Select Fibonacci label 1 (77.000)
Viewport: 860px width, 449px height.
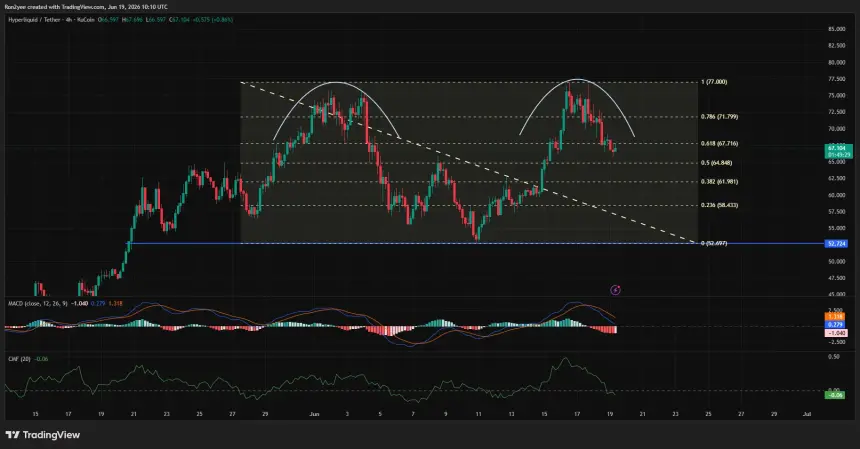click(714, 82)
